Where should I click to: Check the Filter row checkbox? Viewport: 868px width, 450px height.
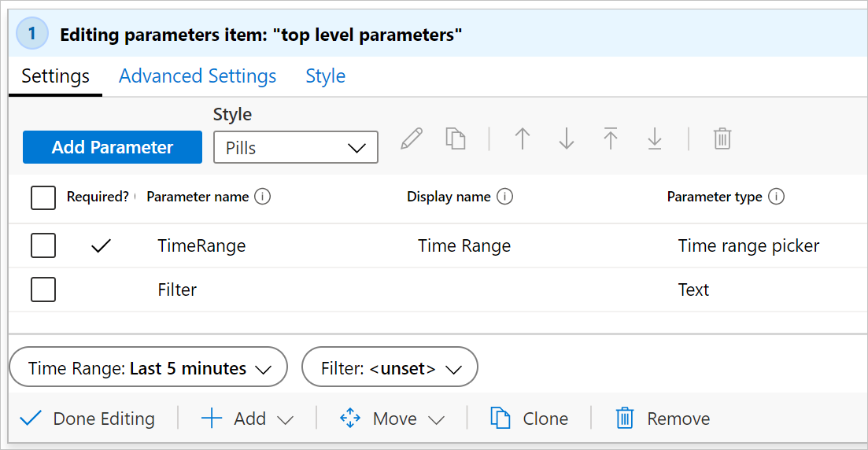(43, 290)
